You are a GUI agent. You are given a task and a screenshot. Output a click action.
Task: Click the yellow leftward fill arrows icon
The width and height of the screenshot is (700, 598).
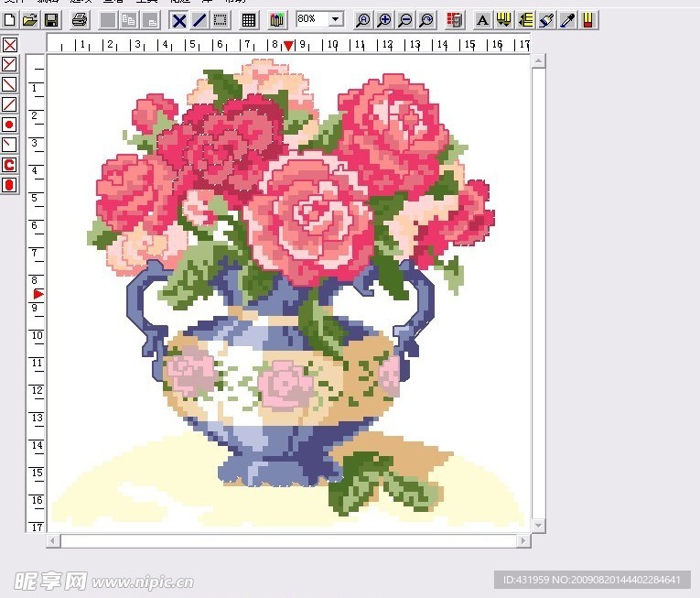525,20
